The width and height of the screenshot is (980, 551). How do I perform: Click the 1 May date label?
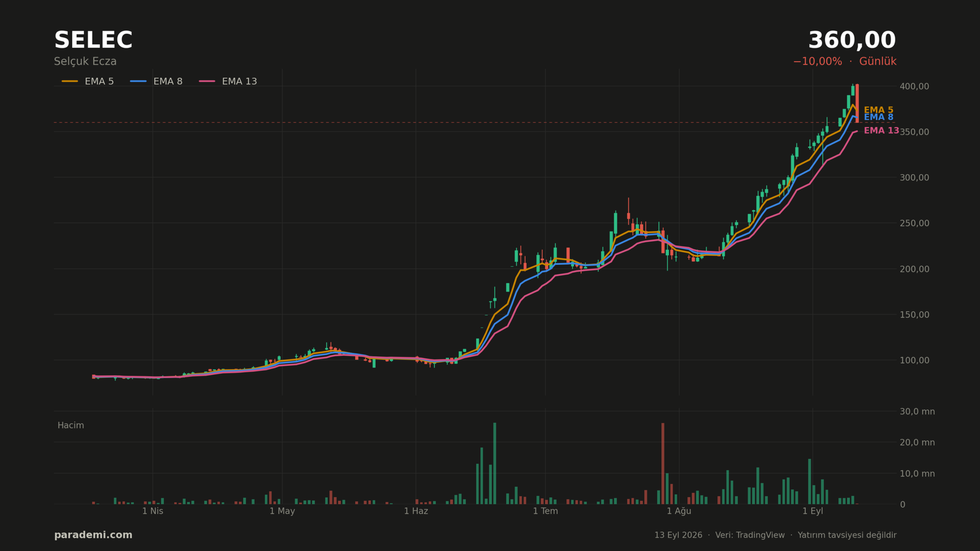(x=282, y=511)
